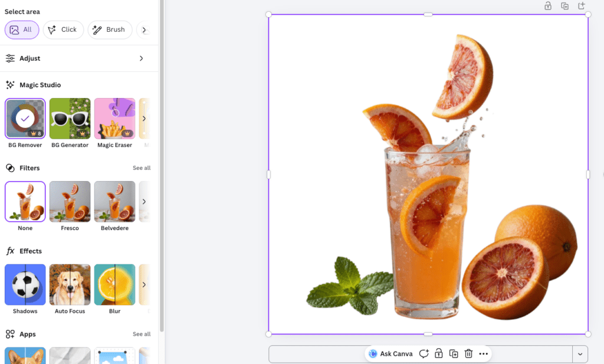This screenshot has height=364, width=604.
Task: Switch selection mode to Brush
Action: pos(110,29)
